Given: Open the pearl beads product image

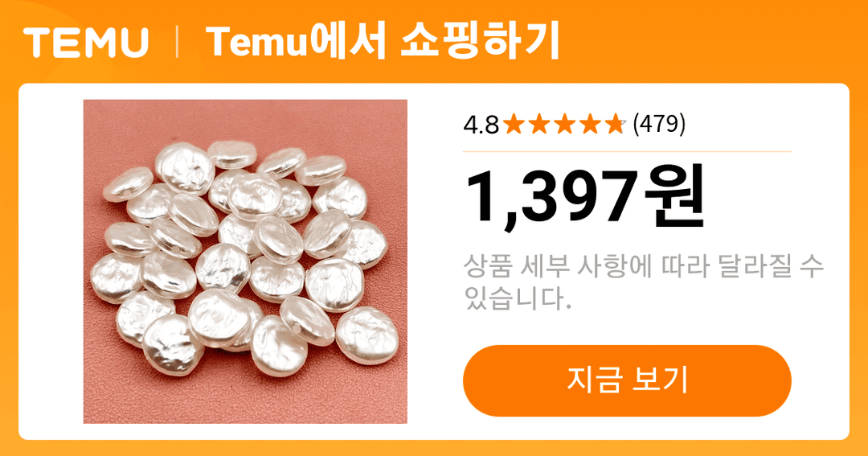Looking at the screenshot, I should pyautogui.click(x=245, y=261).
